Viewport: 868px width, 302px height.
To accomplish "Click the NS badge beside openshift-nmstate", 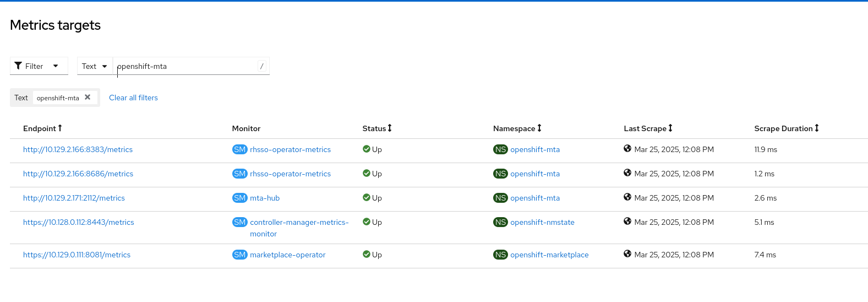I will pos(500,222).
